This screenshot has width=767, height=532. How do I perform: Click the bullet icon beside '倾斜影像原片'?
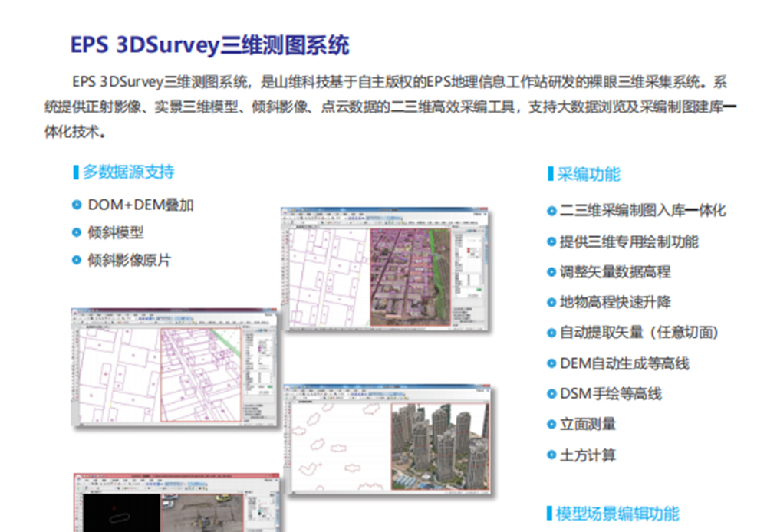click(76, 260)
